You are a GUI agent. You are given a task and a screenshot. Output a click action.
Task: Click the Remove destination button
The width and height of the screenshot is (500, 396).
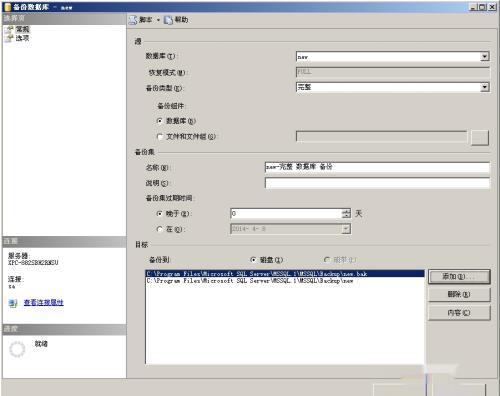coord(459,294)
